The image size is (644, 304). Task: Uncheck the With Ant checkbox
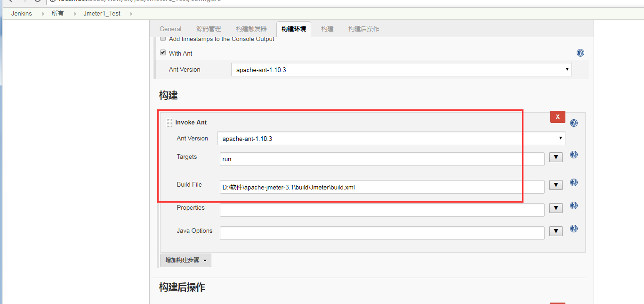pyautogui.click(x=163, y=53)
